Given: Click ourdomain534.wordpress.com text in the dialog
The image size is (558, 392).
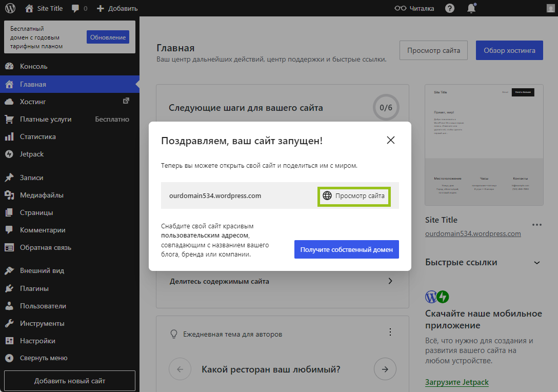Looking at the screenshot, I should 215,195.
